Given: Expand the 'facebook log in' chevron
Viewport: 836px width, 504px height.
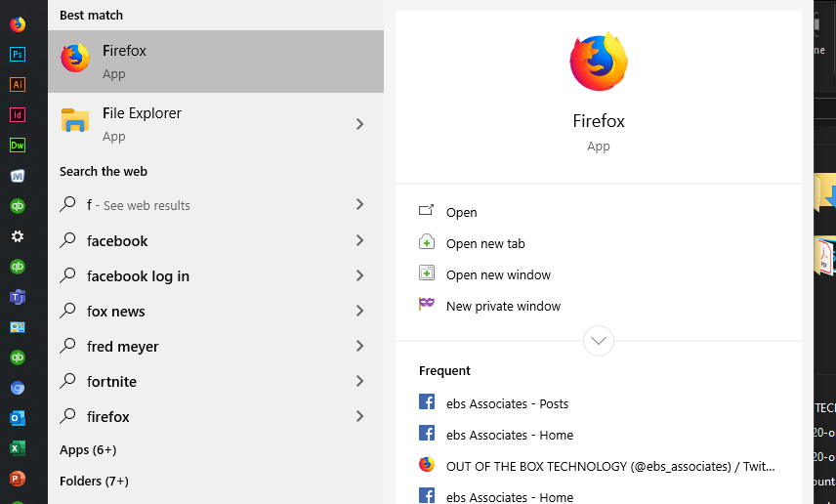Looking at the screenshot, I should (359, 275).
